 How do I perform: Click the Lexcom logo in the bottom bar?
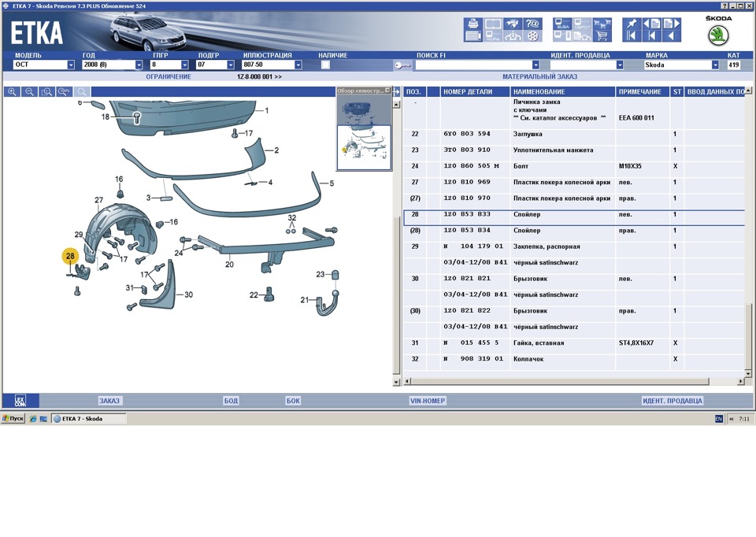pos(20,401)
